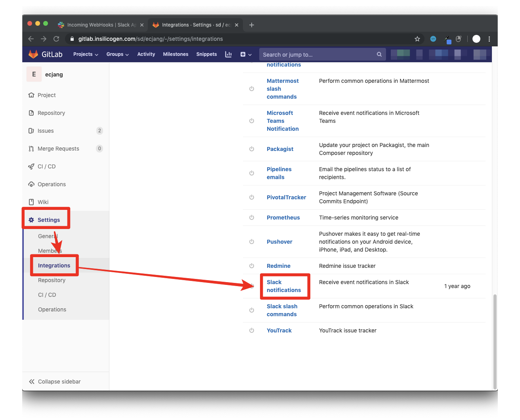
Task: Collapse the sidebar
Action: click(x=55, y=382)
